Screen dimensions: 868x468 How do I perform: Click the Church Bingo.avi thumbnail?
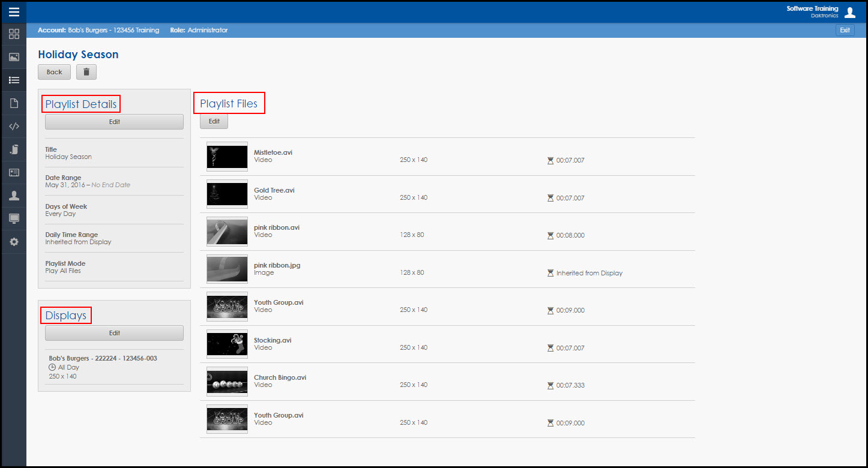tap(227, 382)
